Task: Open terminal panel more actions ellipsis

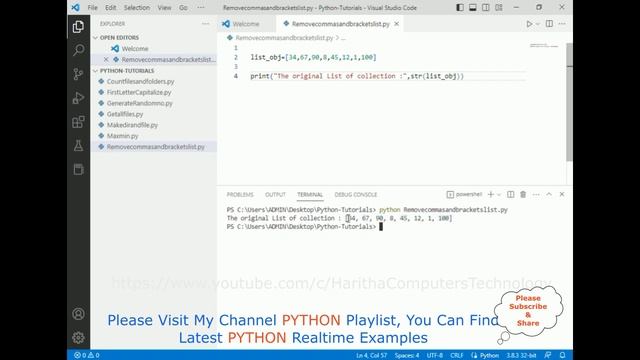Action: (536, 195)
